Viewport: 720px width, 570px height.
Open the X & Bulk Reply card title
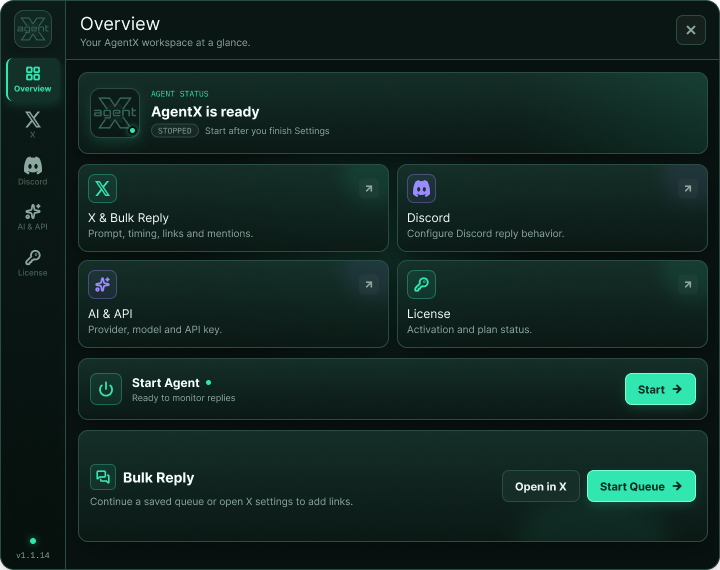[128, 218]
